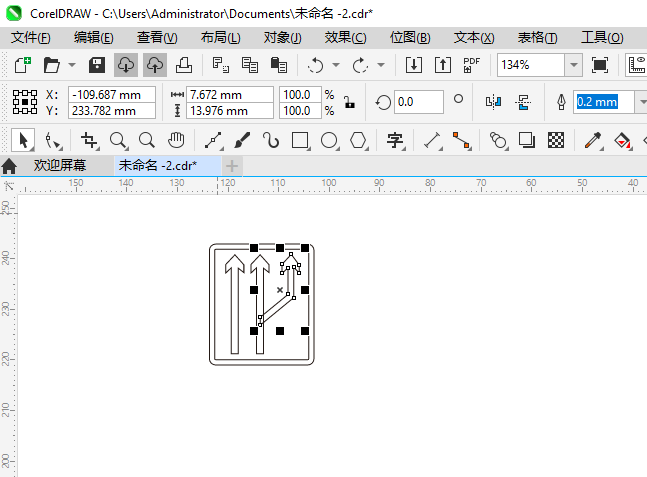Select the Rectangle tool
This screenshot has height=477, width=647.
[299, 140]
